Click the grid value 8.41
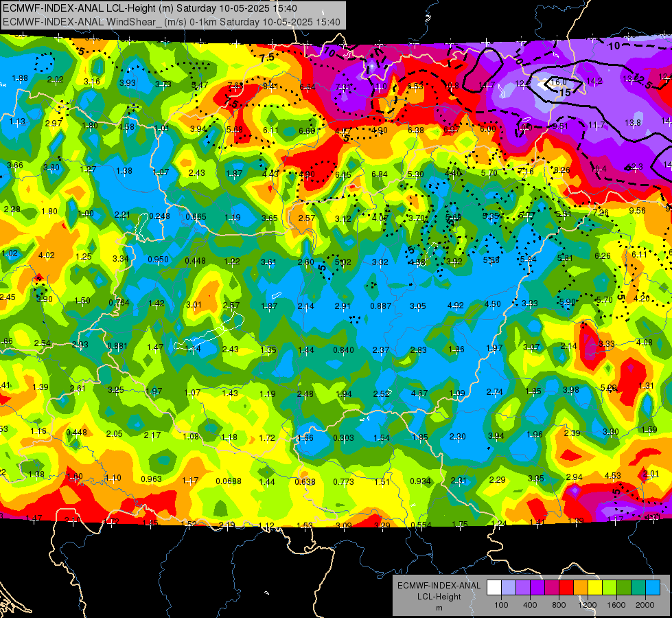 pyautogui.click(x=270, y=87)
